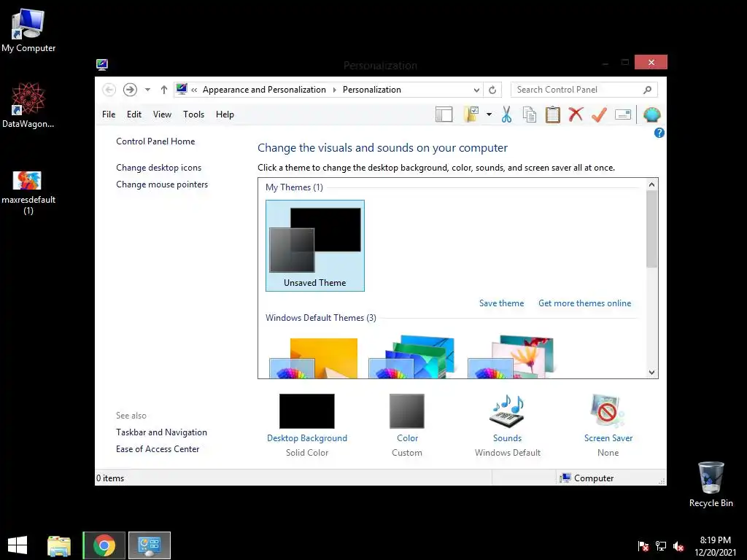
Task: Click the Save theme link
Action: click(501, 303)
